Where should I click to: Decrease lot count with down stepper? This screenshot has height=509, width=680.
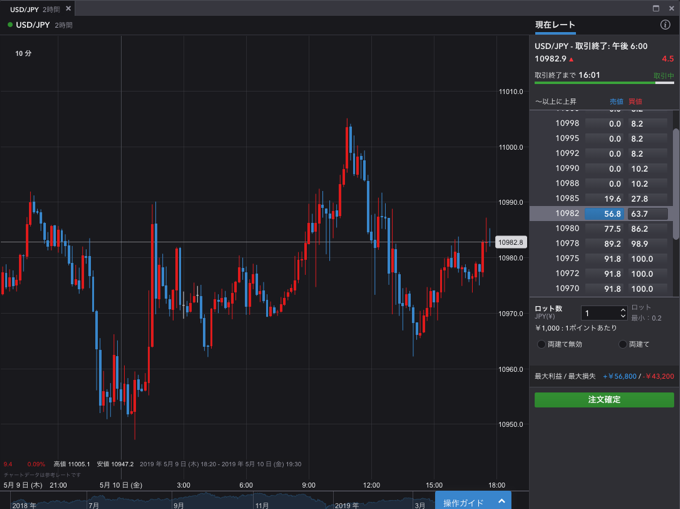point(623,316)
